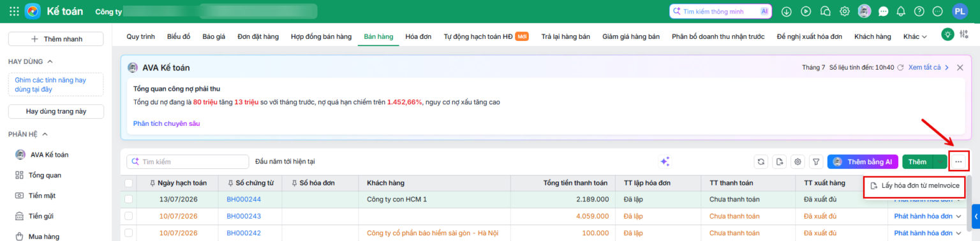Tick the select-all checkbox in table header
This screenshot has height=241, width=980.
[129, 183]
